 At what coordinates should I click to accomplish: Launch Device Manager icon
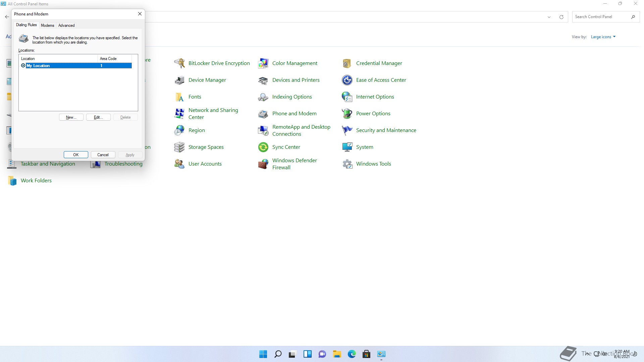(179, 80)
